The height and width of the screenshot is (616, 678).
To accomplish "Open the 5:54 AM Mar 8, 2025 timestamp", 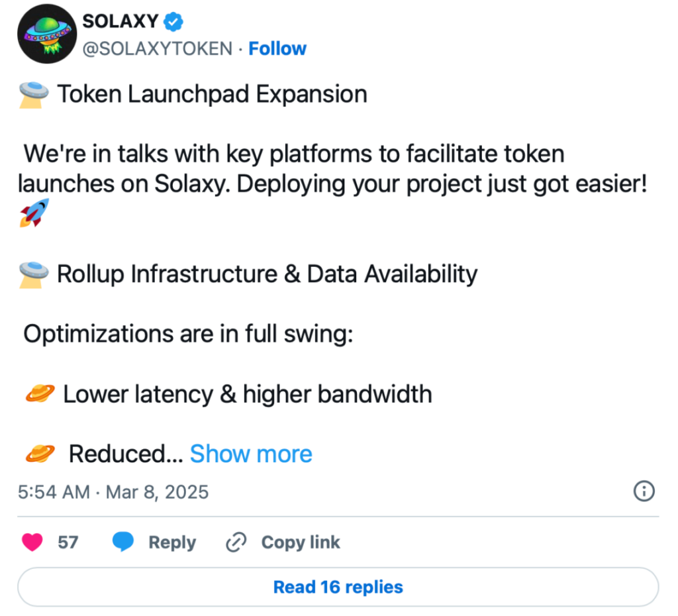I will point(113,492).
